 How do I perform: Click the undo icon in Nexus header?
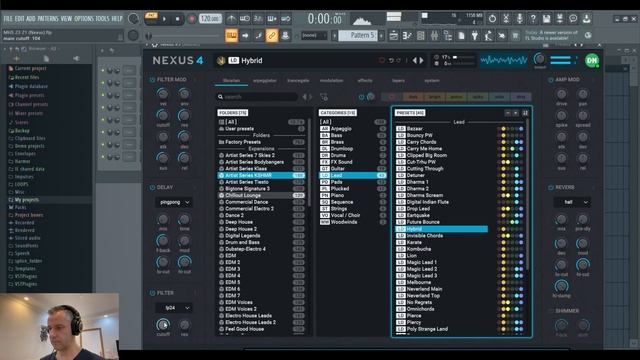[x=391, y=60]
